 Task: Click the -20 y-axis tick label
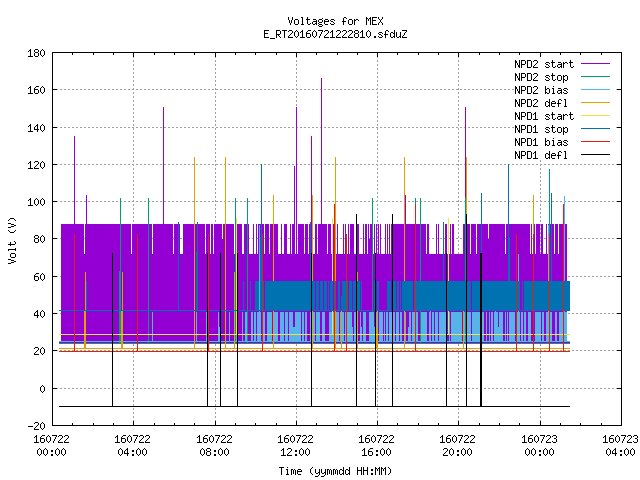click(x=36, y=426)
